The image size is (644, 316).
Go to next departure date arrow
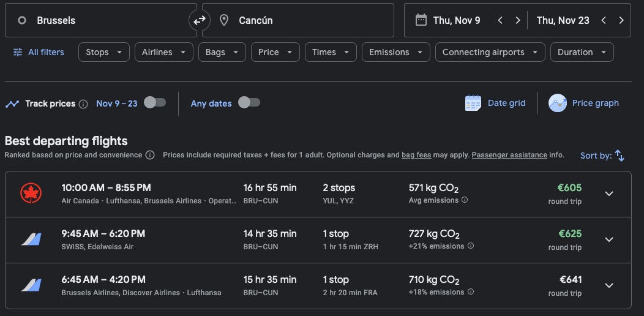[x=518, y=20]
